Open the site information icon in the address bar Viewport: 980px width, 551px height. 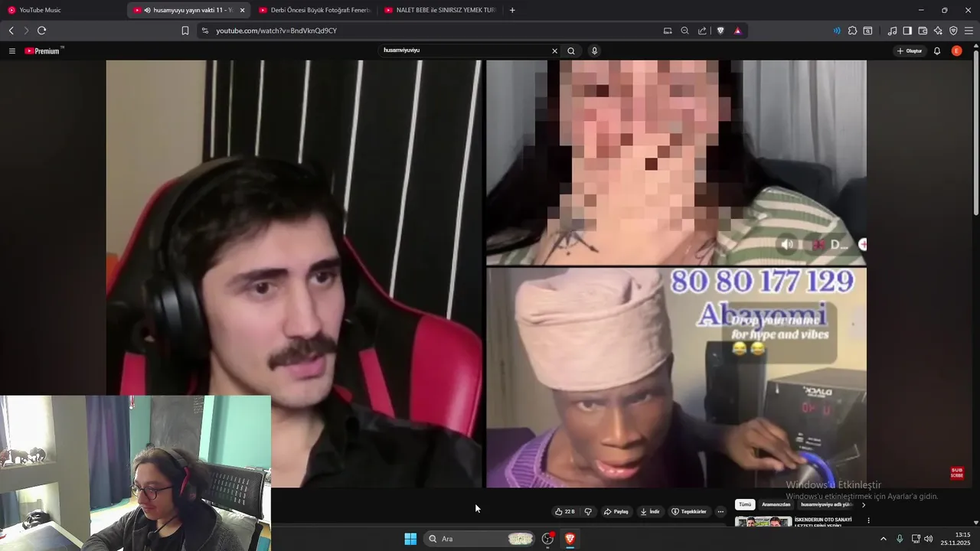click(x=204, y=31)
